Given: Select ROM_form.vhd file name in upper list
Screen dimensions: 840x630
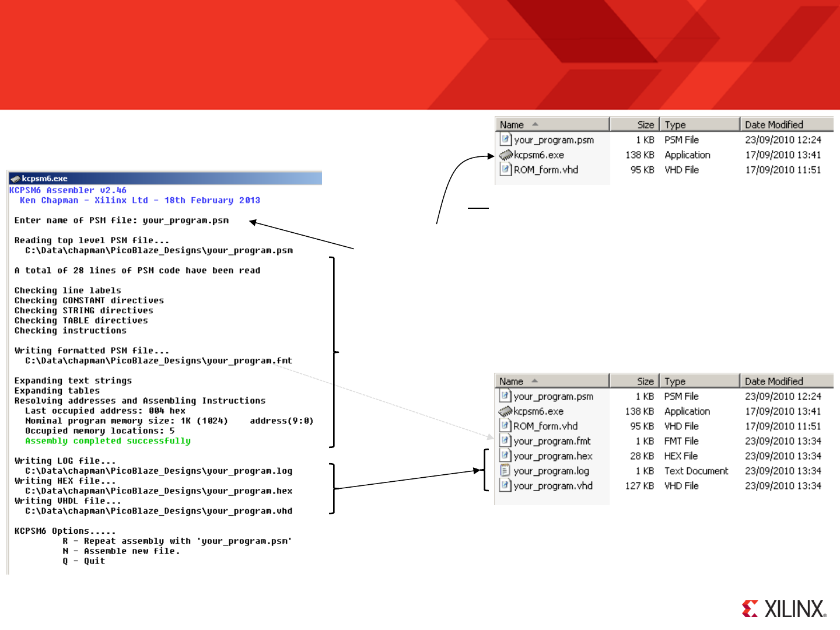Looking at the screenshot, I should (x=546, y=170).
